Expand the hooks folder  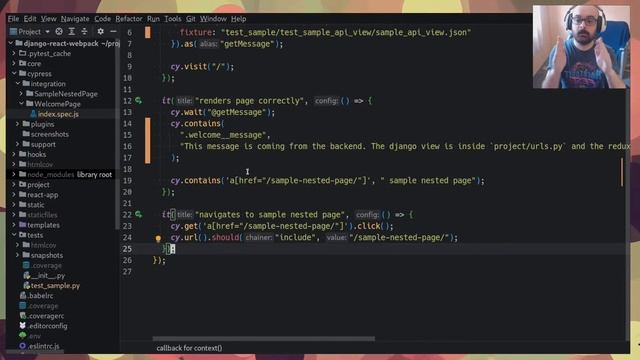14,154
